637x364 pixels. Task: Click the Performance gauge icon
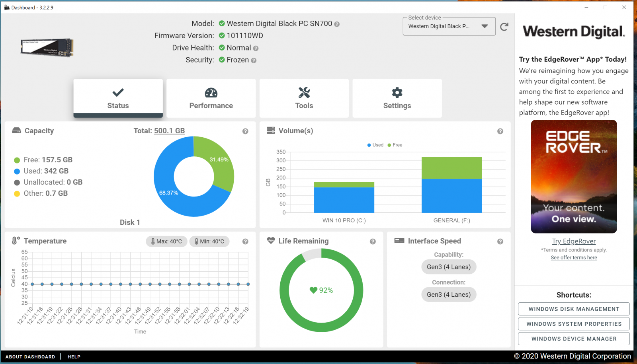pyautogui.click(x=211, y=93)
